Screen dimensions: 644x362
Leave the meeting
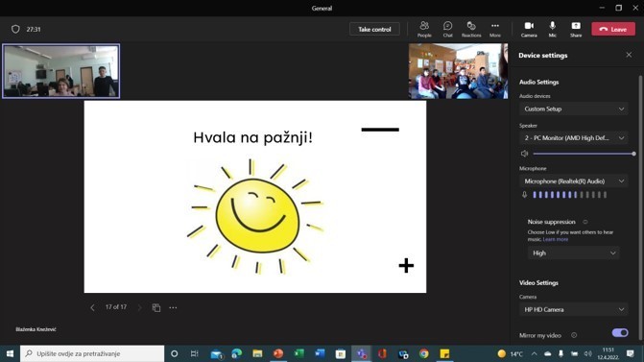[x=613, y=29]
